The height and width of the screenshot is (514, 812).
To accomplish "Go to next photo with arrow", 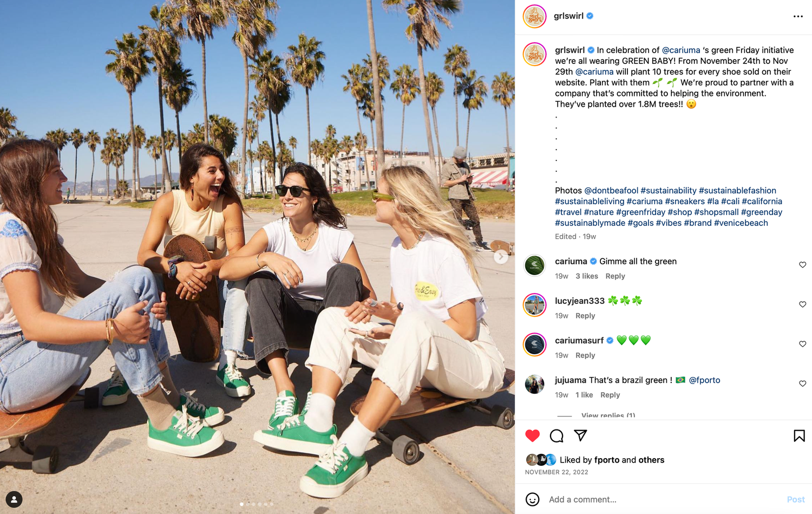I will click(x=501, y=257).
